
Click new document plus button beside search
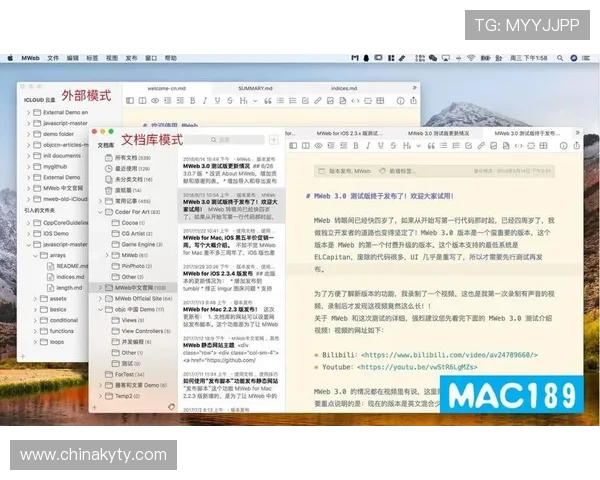pyautogui.click(x=274, y=140)
